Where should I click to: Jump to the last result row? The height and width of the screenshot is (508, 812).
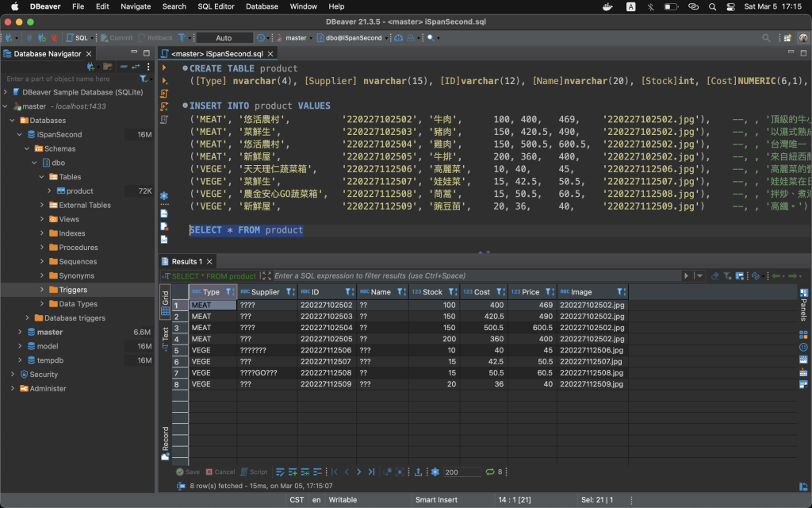coord(371,471)
